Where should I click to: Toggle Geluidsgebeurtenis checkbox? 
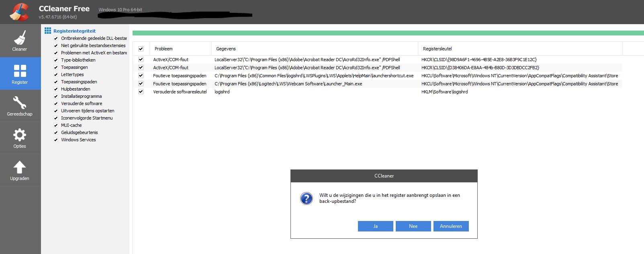[56, 133]
